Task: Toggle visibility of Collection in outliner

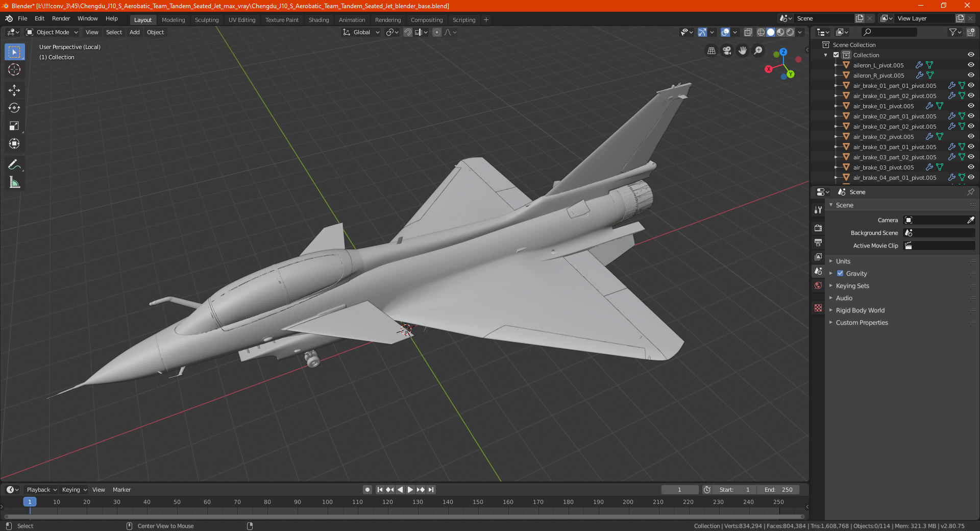Action: coord(971,55)
